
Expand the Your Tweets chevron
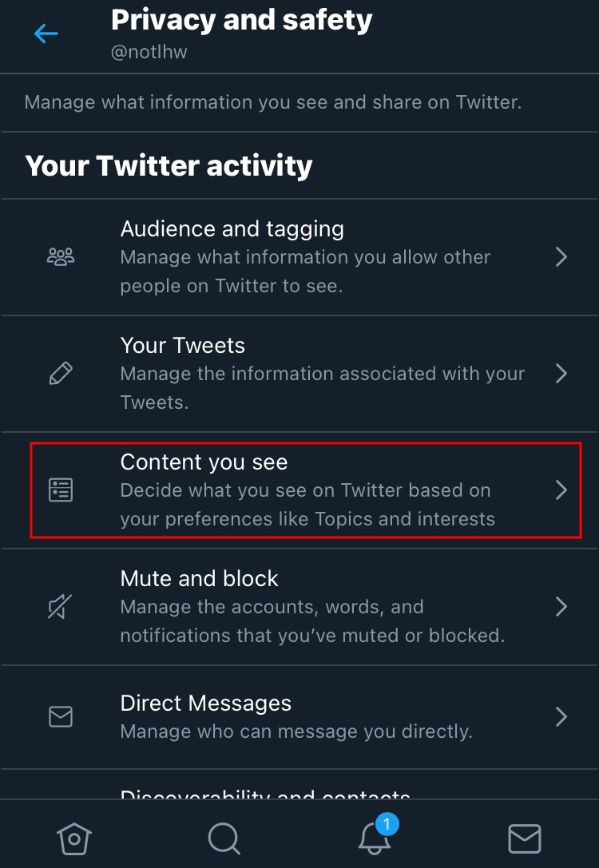click(x=561, y=373)
